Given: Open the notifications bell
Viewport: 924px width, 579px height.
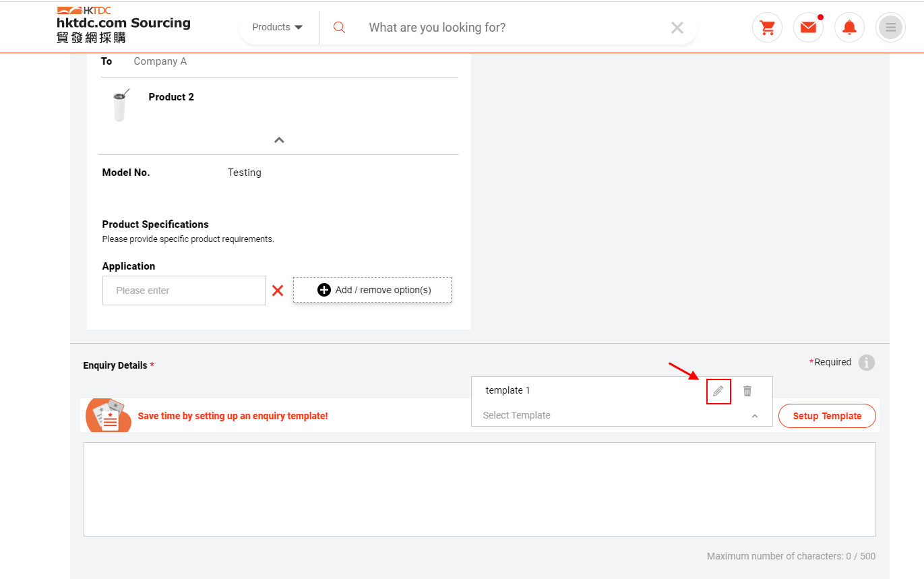Looking at the screenshot, I should pos(849,28).
